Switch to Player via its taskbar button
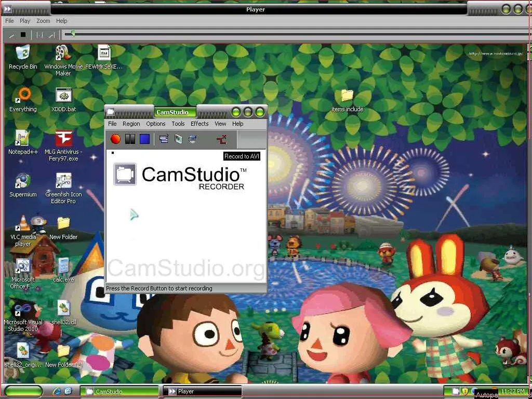This screenshot has width=532, height=399. coord(202,391)
